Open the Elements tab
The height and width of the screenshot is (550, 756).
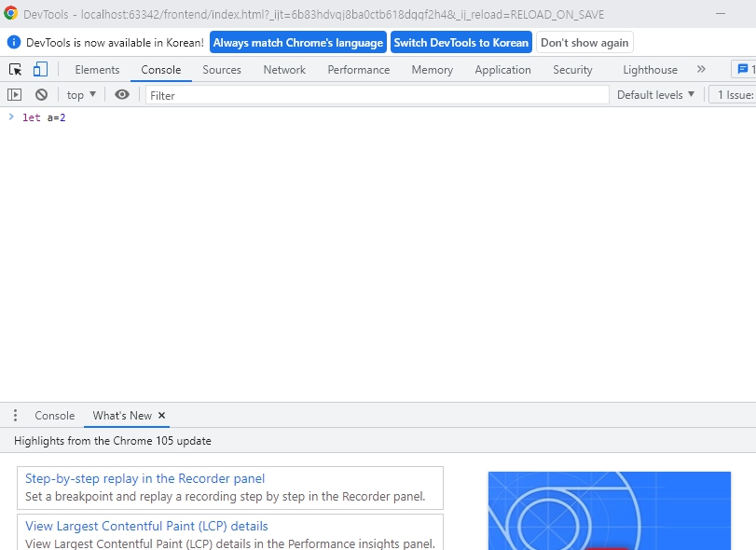click(97, 70)
